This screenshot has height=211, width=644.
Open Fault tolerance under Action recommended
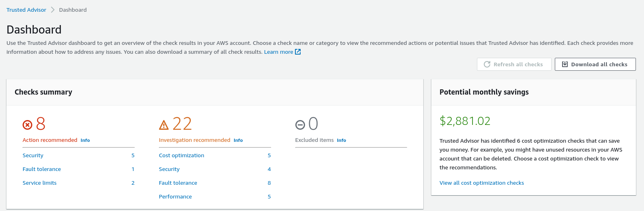[x=42, y=169]
